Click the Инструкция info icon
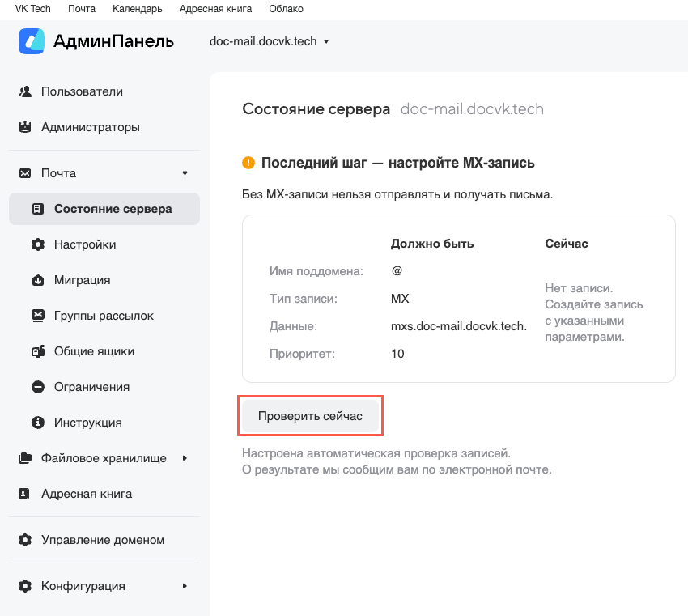688x616 pixels. 37,423
